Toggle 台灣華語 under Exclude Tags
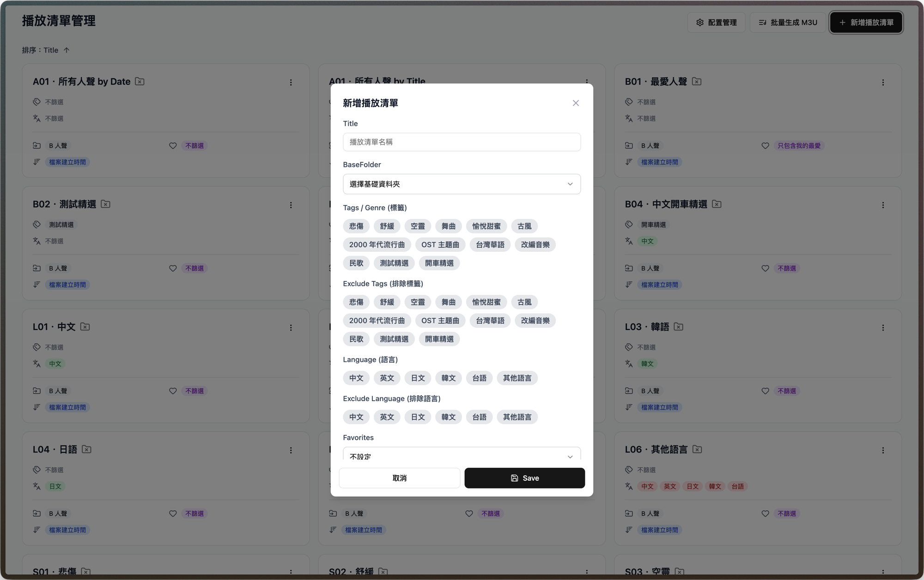This screenshot has height=580, width=924. point(490,320)
